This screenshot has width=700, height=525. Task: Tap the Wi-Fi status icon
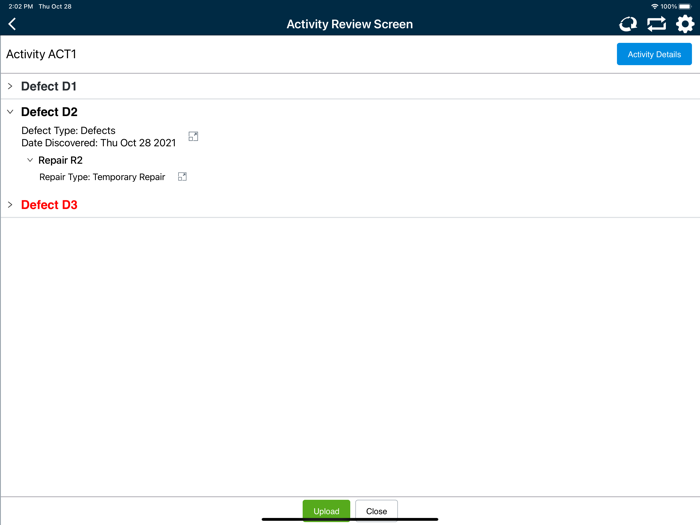point(654,6)
